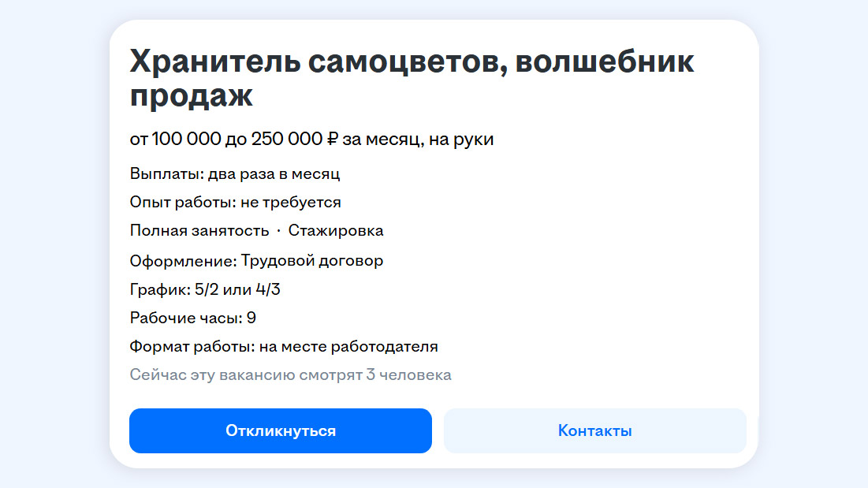Select the Опыт работы: не требуется text
Image resolution: width=868 pixels, height=488 pixels.
pos(235,203)
